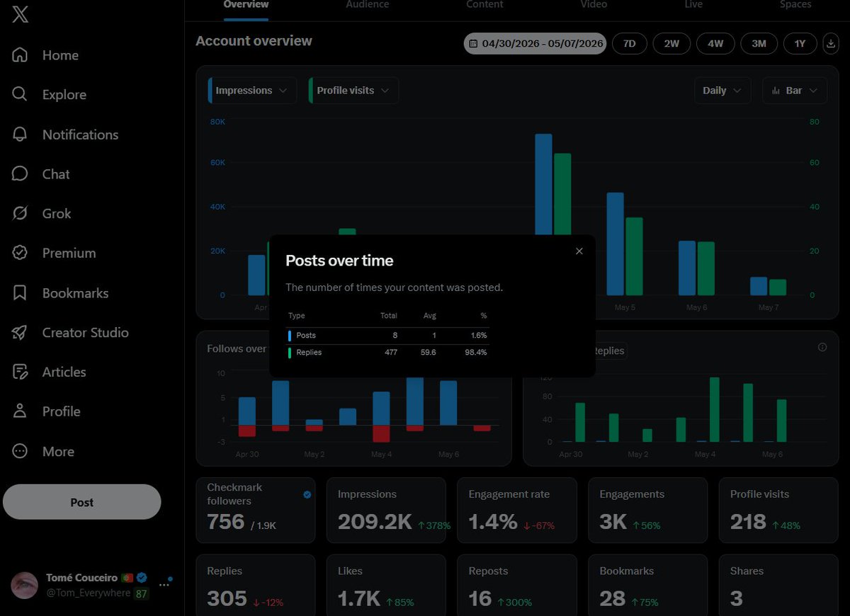Click the green May 6 profile visits bar
Viewport: 850px width, 616px height.
point(705,268)
